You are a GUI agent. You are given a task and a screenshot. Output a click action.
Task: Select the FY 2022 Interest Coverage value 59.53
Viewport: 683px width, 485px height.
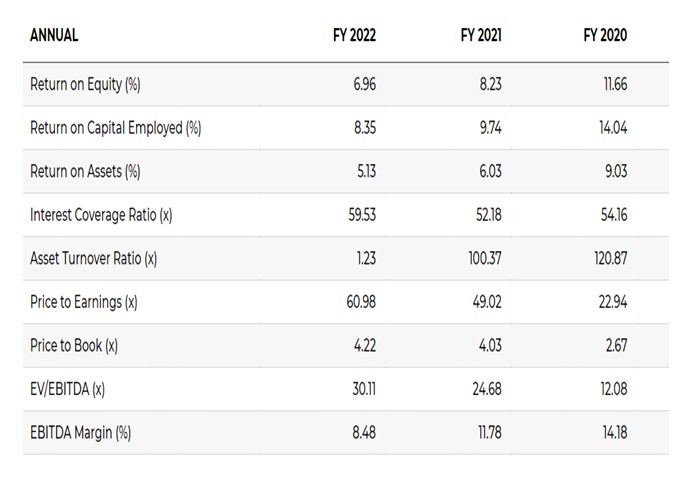[362, 215]
